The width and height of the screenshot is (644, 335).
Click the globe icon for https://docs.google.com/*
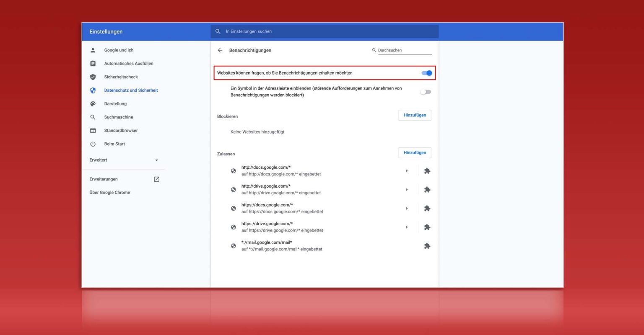point(234,208)
